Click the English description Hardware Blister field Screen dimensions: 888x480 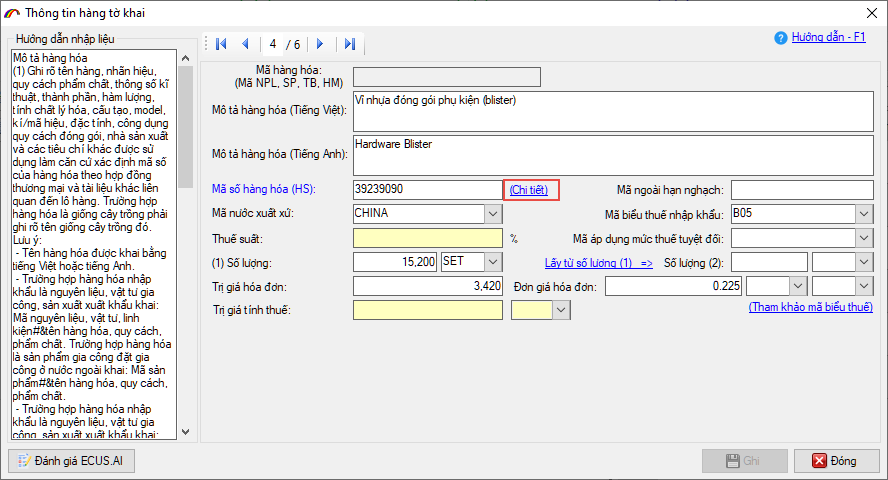(612, 154)
